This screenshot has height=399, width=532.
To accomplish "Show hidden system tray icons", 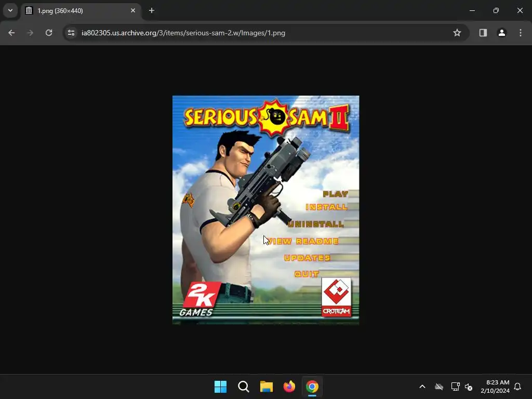I will 422,387.
